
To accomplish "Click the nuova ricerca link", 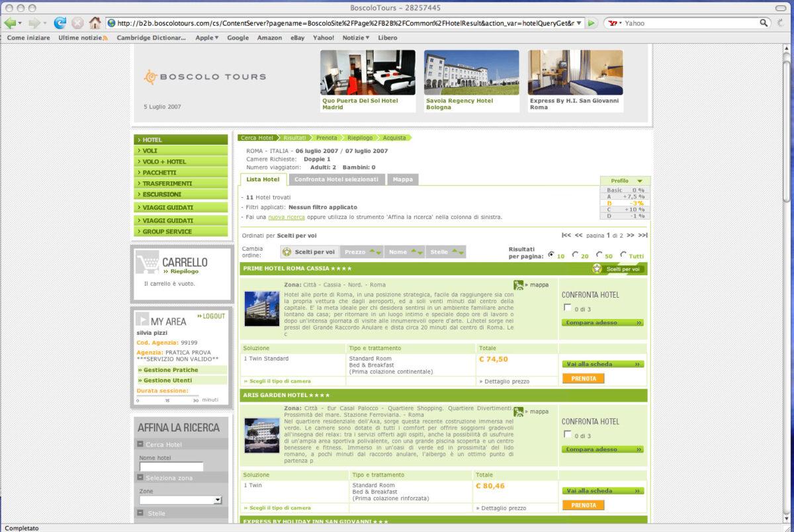I will (287, 217).
